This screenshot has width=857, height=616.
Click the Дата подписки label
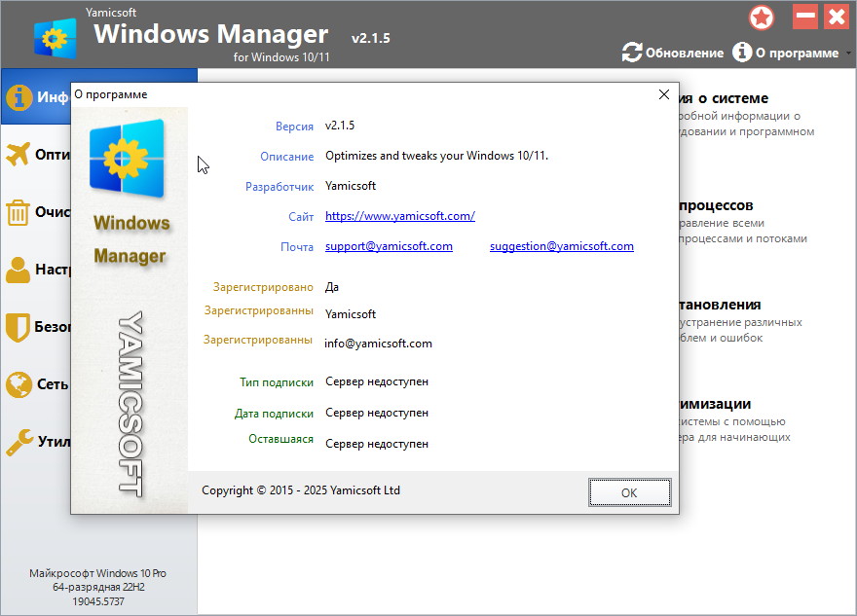click(x=274, y=414)
